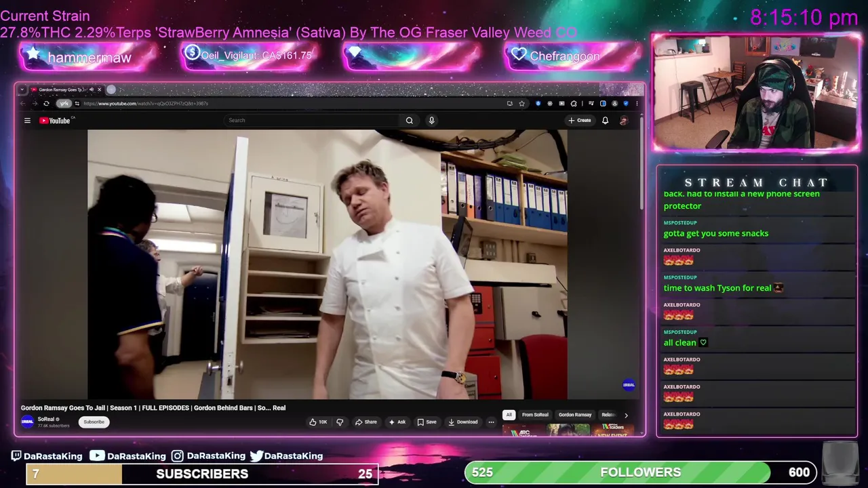The width and height of the screenshot is (868, 488).
Task: Click the 8:15:10 pm clock
Action: click(x=804, y=18)
